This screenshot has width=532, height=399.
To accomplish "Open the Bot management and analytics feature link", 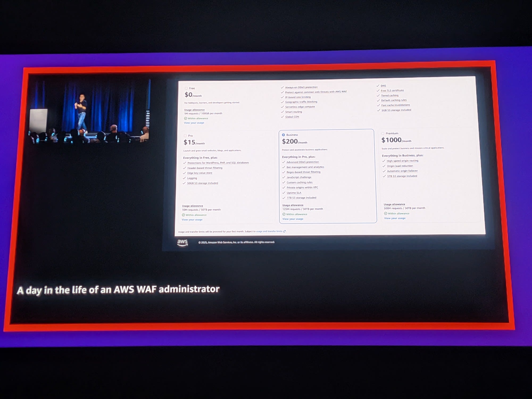I will coord(305,167).
